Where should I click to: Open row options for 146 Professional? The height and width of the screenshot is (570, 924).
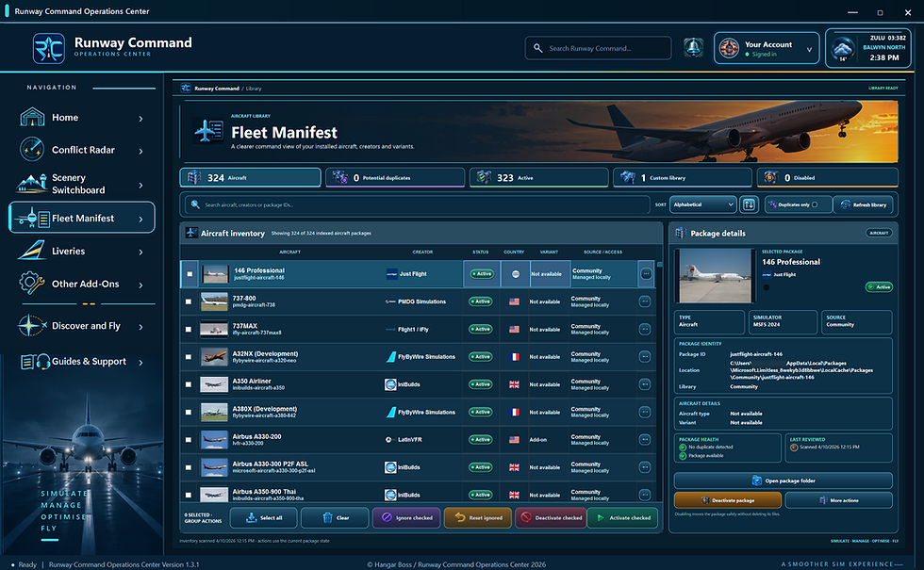[x=646, y=274]
